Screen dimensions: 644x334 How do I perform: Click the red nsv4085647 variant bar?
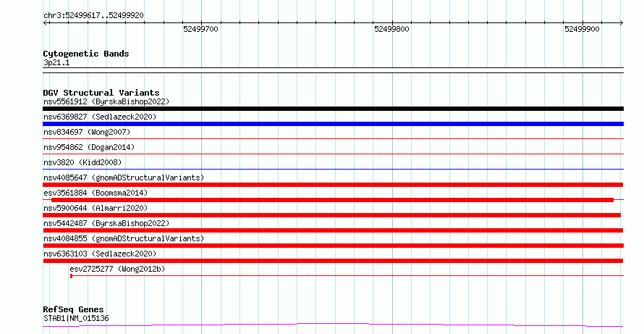point(333,185)
